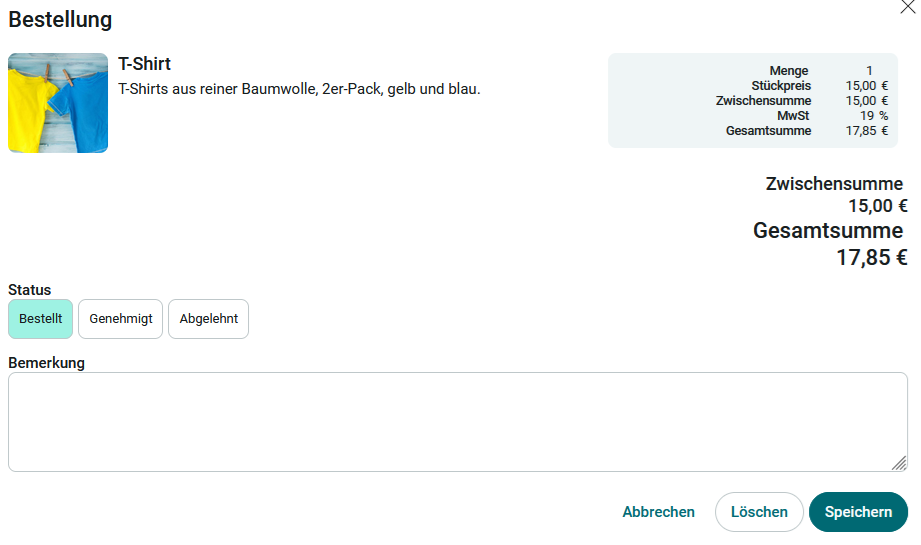This screenshot has height=545, width=921.
Task: Click the large Zwischensumme 15,00 € amount
Action: (878, 206)
